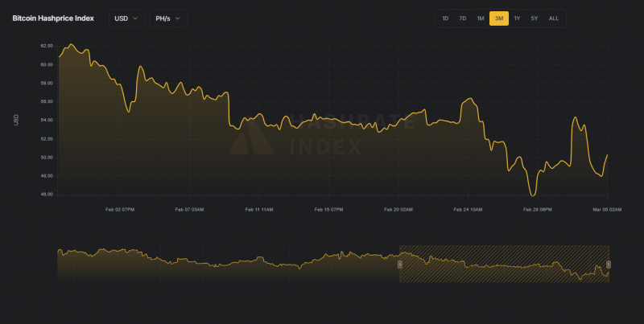Select the 1D time range
The height and width of the screenshot is (324, 644).
click(x=445, y=18)
